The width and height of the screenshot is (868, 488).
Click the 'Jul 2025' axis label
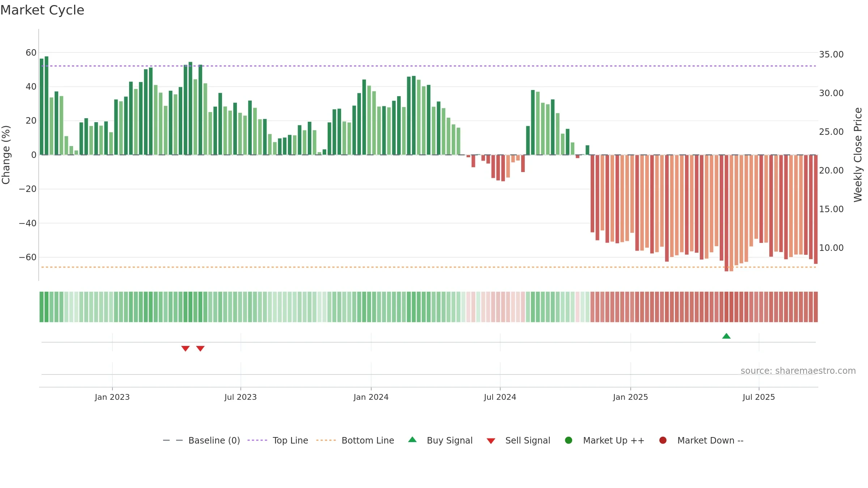point(759,397)
